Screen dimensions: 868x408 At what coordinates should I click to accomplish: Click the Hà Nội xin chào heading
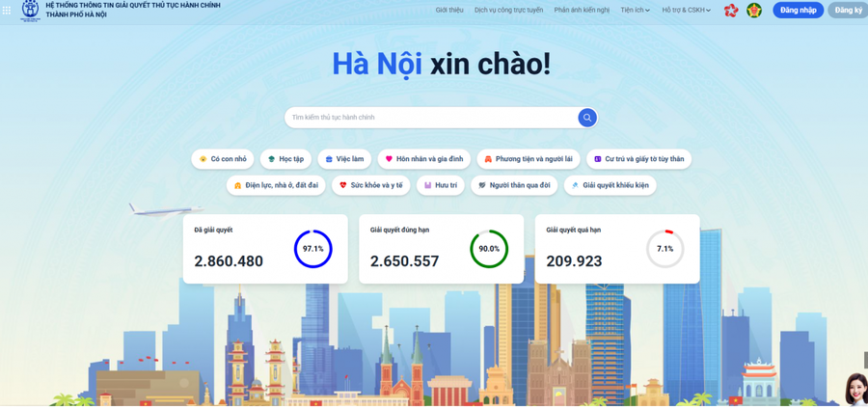tap(441, 64)
